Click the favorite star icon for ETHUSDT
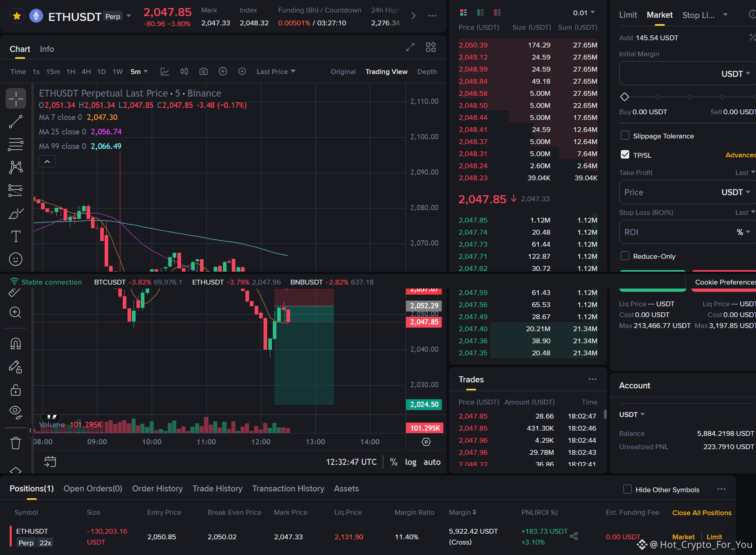Screen dimensions: 756x555 17,16
